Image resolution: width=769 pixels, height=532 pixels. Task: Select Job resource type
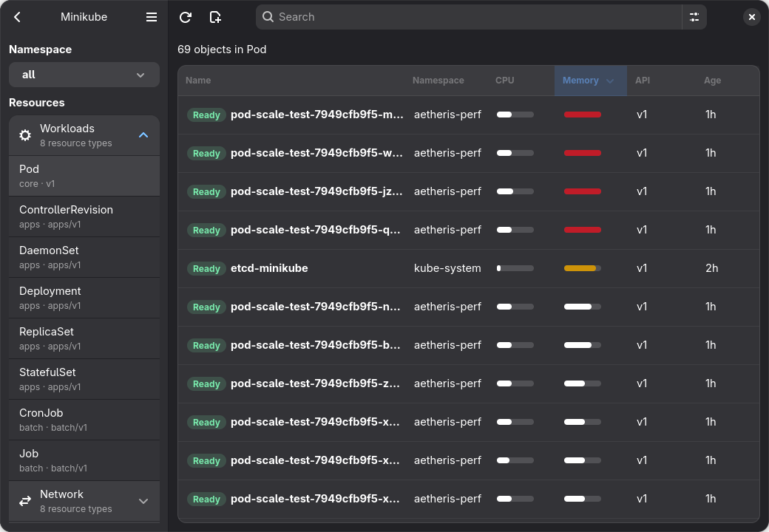(x=84, y=460)
